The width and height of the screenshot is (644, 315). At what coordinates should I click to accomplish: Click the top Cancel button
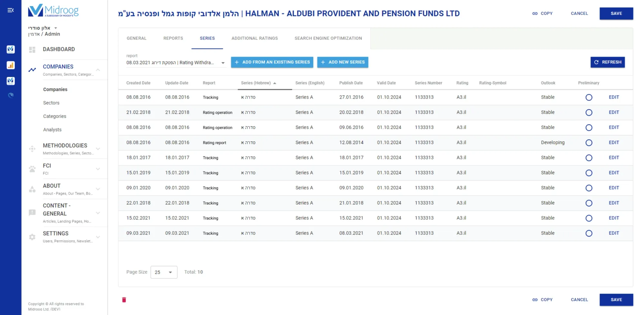(x=579, y=14)
